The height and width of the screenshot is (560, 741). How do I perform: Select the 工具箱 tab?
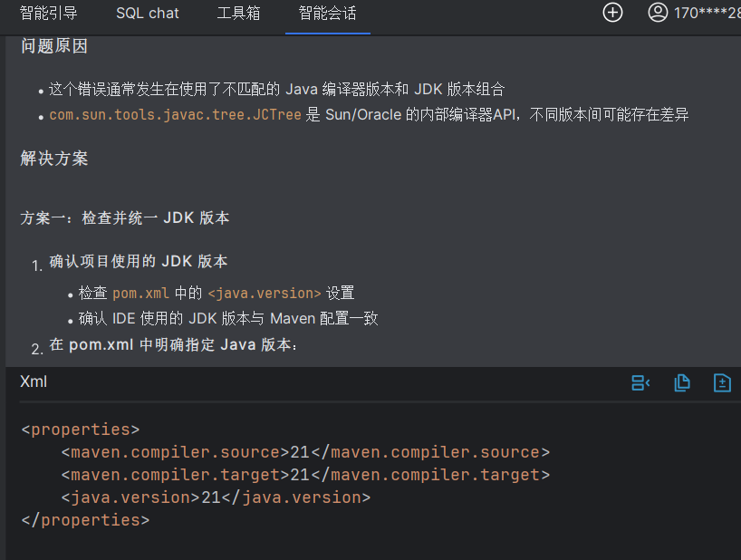point(238,13)
